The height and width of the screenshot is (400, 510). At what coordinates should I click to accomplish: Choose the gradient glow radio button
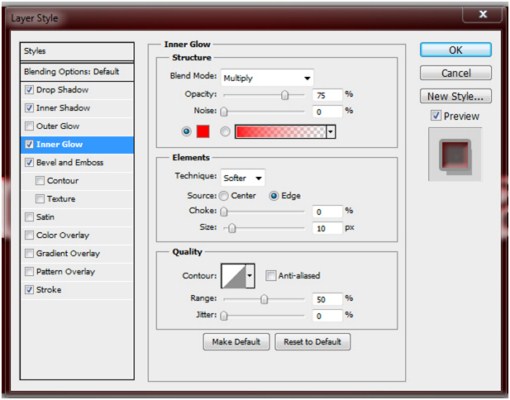pos(225,132)
